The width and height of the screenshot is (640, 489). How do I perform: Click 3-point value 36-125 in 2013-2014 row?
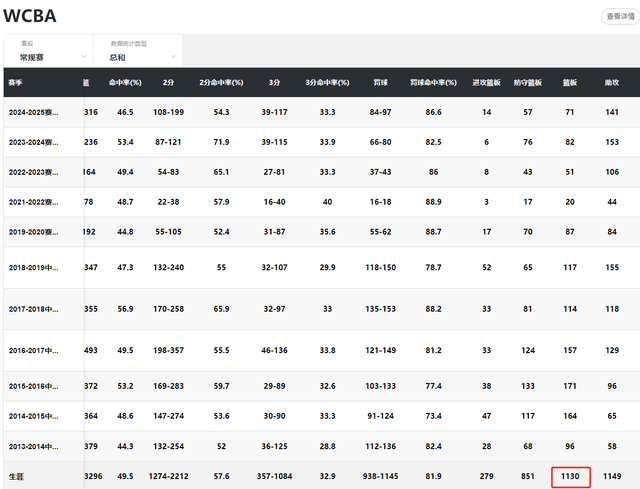(x=274, y=446)
